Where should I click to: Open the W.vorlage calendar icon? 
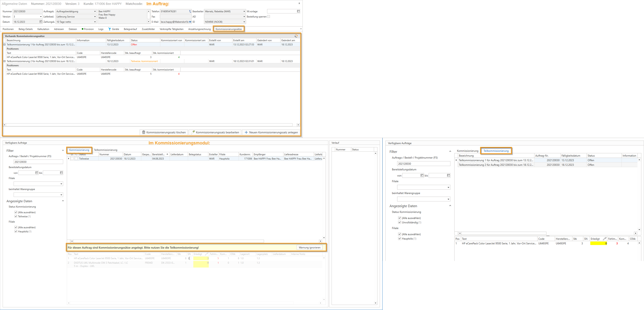tap(298, 11)
